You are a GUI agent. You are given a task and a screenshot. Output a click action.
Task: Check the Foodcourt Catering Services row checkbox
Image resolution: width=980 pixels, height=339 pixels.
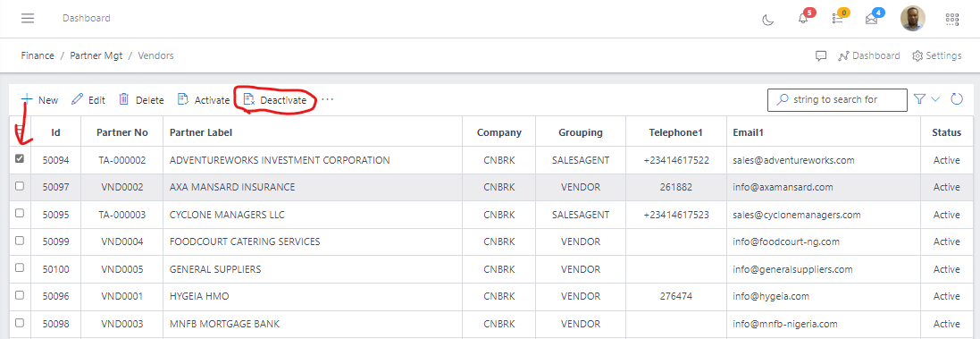pos(20,241)
